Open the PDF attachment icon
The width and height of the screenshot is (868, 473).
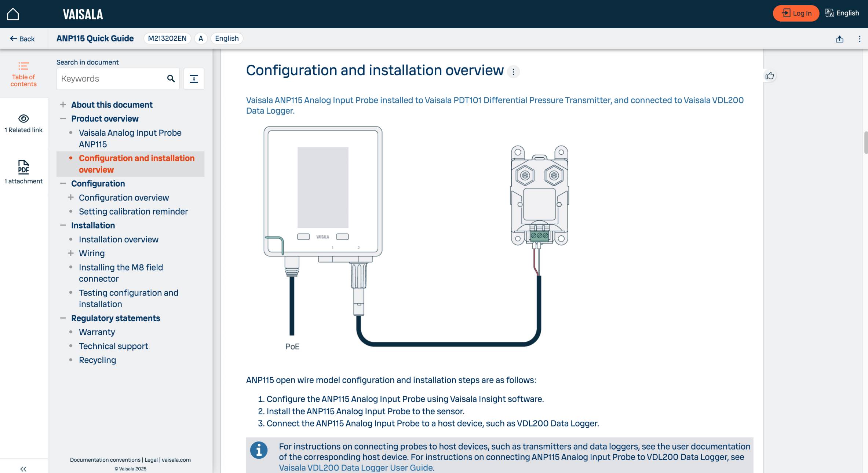coord(23,167)
